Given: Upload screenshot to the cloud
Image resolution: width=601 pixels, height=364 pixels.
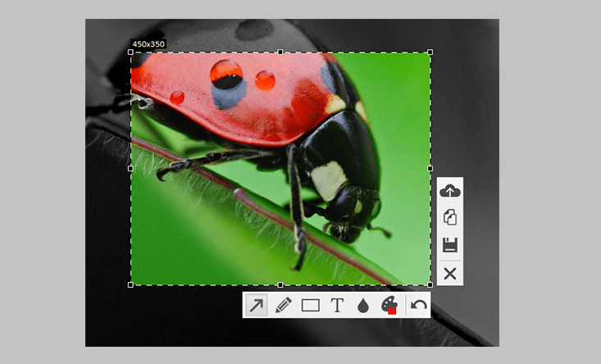Looking at the screenshot, I should click(450, 191).
